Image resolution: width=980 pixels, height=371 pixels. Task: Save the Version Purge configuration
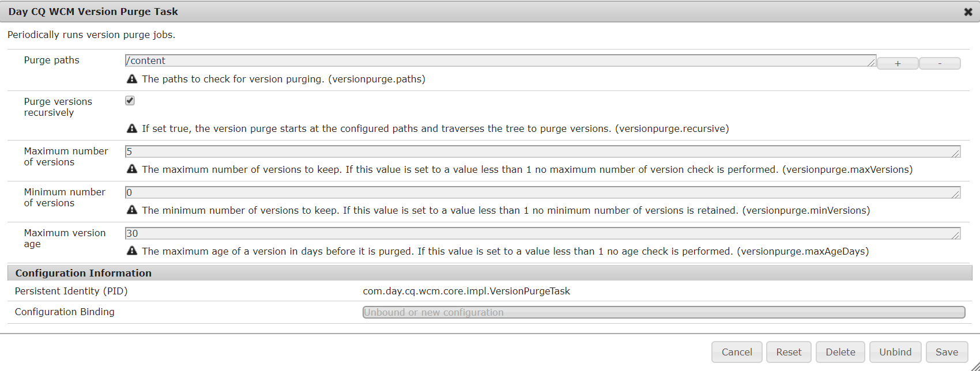tap(947, 352)
